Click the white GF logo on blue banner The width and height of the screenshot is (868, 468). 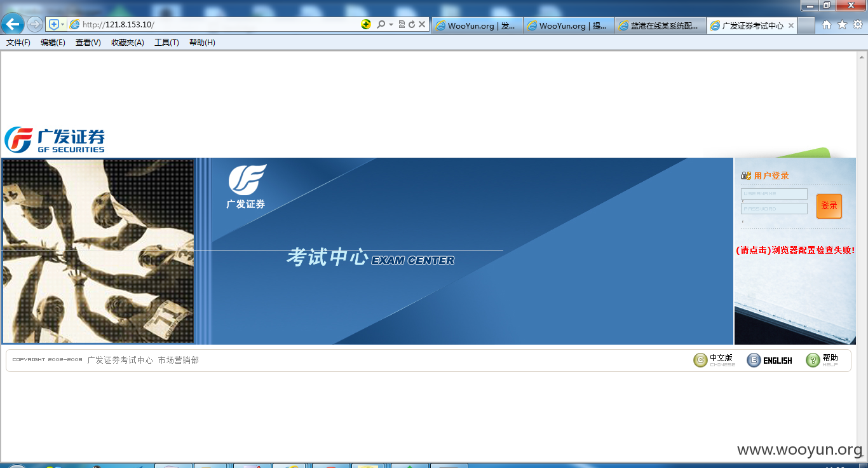[x=247, y=186]
